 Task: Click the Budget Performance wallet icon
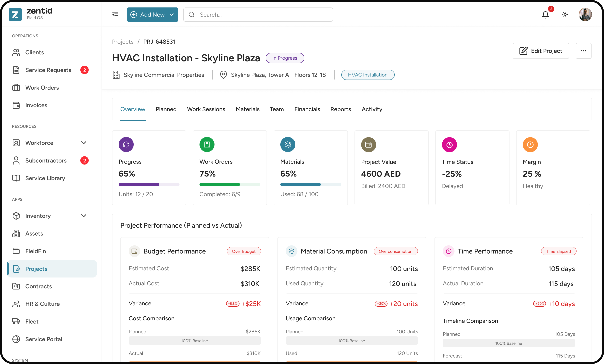tap(134, 251)
